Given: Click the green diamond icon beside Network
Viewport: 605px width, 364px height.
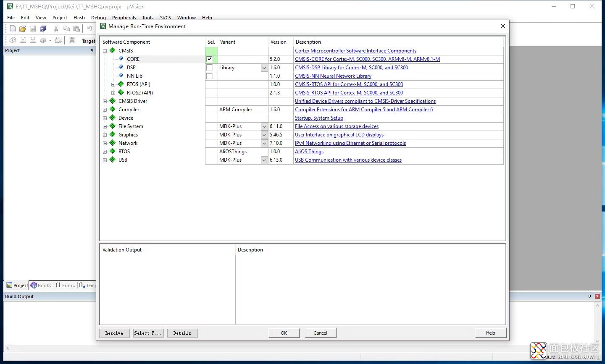Looking at the screenshot, I should 113,143.
